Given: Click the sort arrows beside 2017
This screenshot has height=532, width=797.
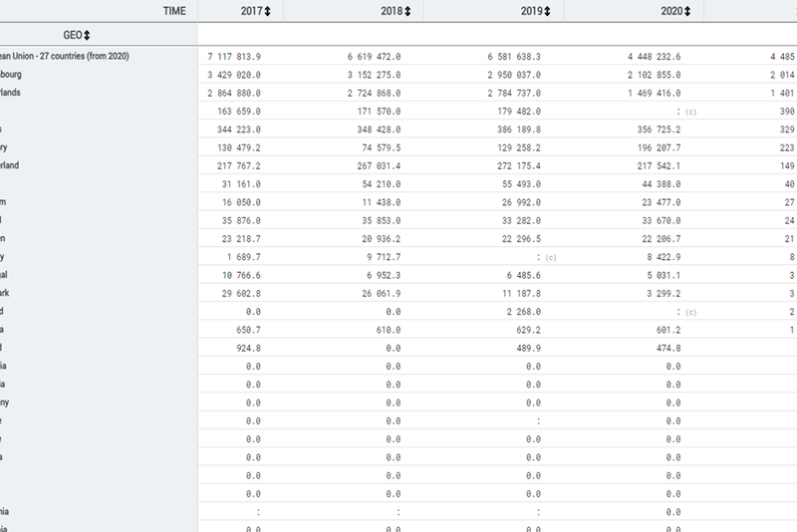Looking at the screenshot, I should tap(268, 10).
